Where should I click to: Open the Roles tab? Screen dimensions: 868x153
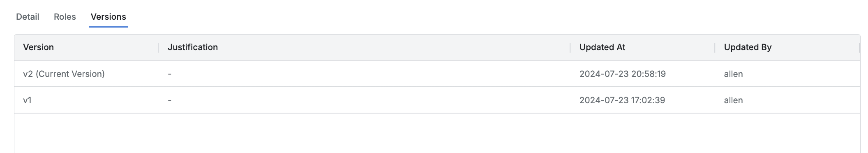(x=65, y=17)
